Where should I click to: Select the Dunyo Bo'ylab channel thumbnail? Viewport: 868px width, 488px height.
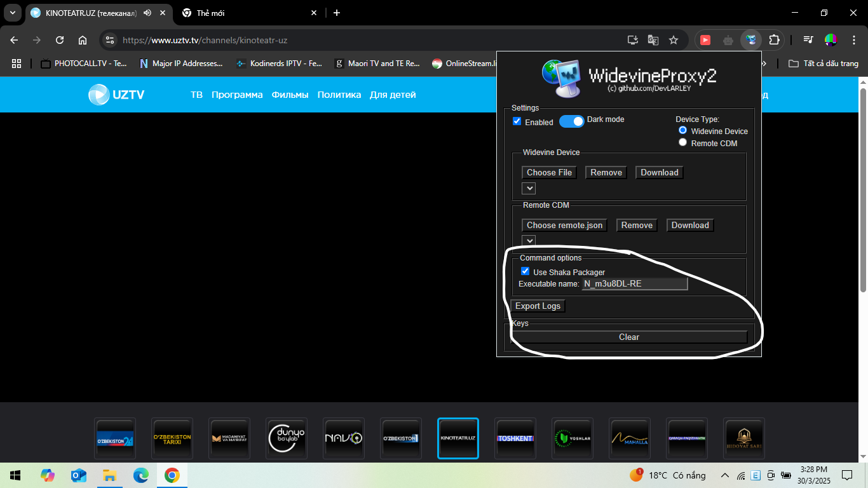click(287, 438)
